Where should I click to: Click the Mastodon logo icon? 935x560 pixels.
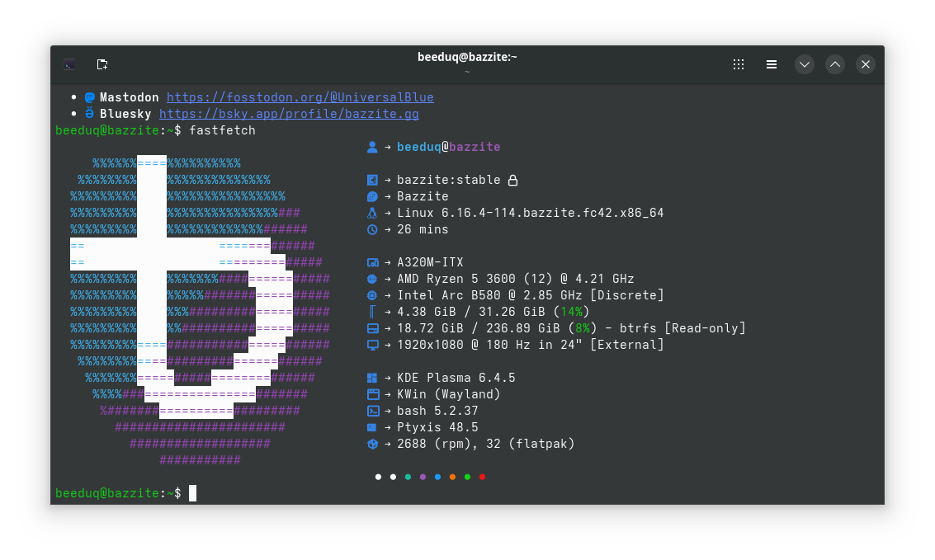coord(90,97)
